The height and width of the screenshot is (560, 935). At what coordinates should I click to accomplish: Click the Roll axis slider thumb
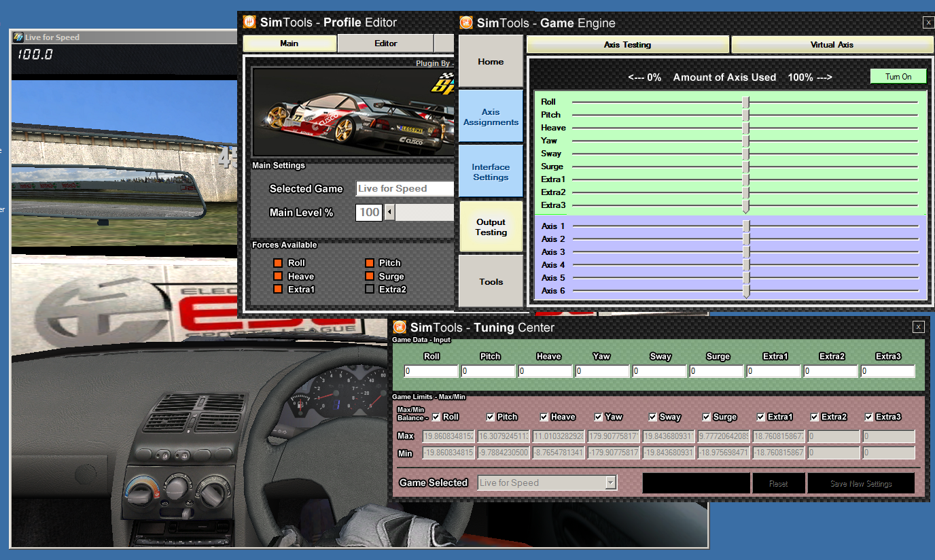click(745, 102)
